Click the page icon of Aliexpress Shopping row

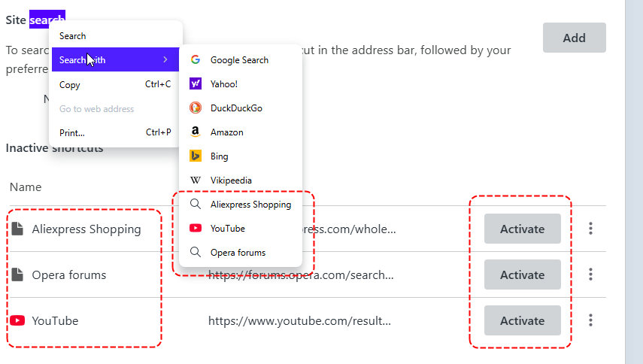click(17, 229)
